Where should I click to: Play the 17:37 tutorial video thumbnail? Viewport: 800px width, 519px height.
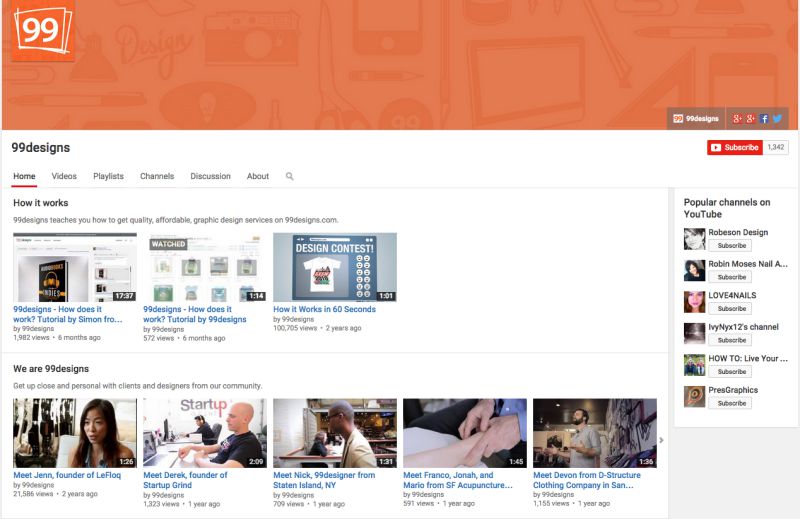[75, 267]
